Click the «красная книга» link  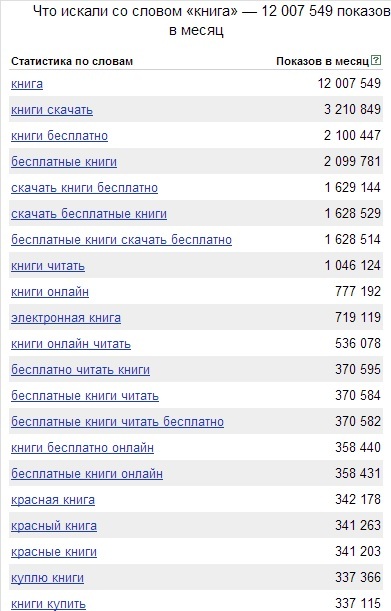coord(53,500)
